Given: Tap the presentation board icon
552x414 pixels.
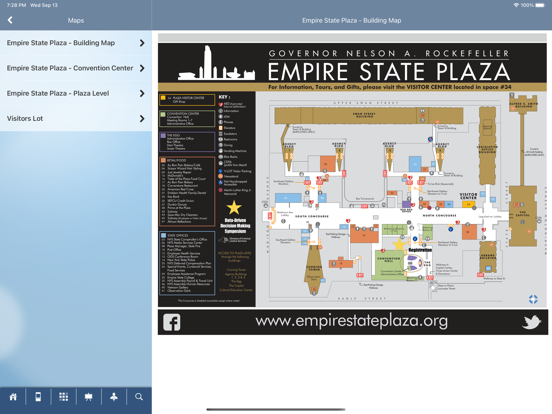Looking at the screenshot, I should click(88, 397).
